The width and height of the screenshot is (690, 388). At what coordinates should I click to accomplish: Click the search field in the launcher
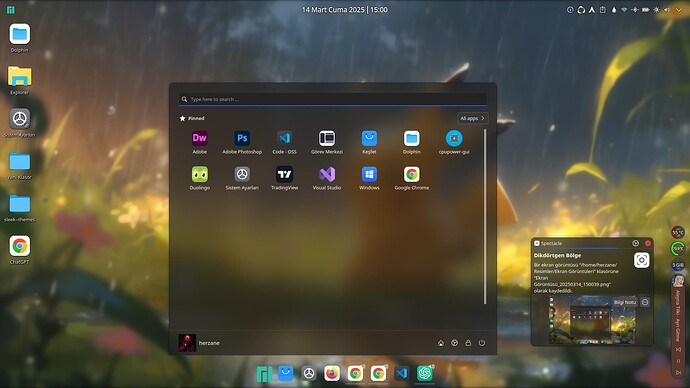click(333, 99)
